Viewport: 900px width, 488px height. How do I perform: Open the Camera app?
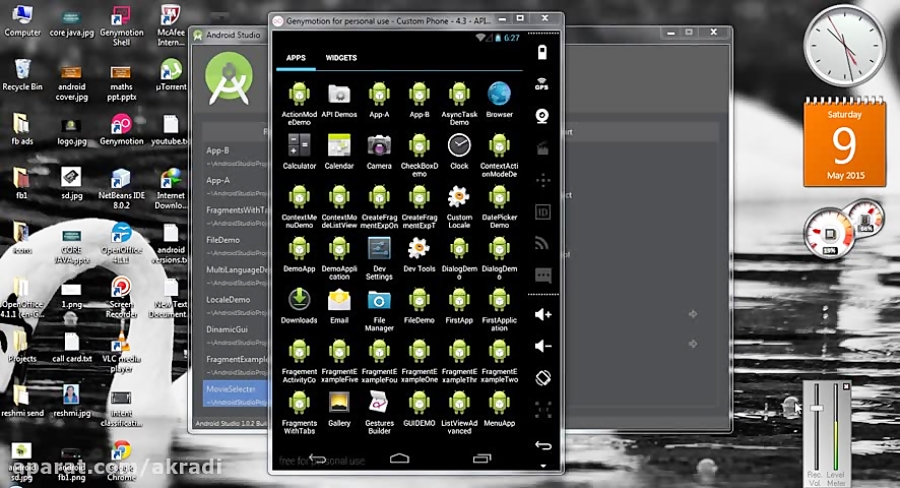tap(379, 152)
